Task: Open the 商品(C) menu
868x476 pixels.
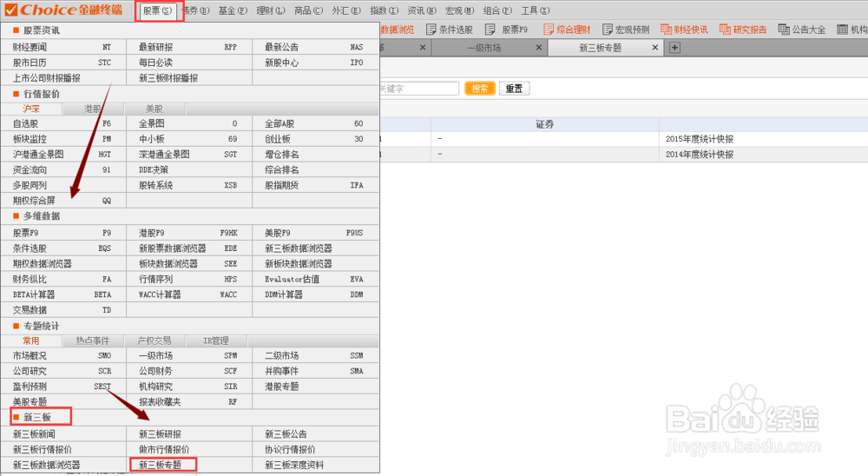Action: click(x=308, y=10)
